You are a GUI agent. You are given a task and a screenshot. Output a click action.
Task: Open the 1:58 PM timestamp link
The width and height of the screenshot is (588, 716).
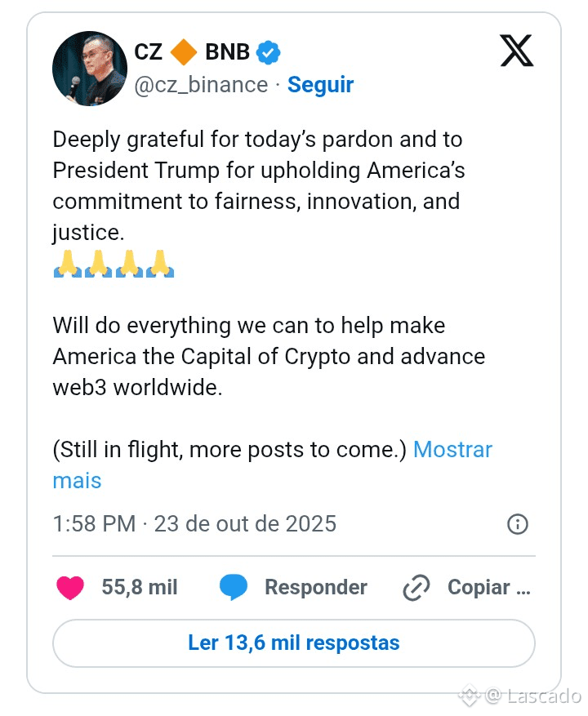[194, 523]
